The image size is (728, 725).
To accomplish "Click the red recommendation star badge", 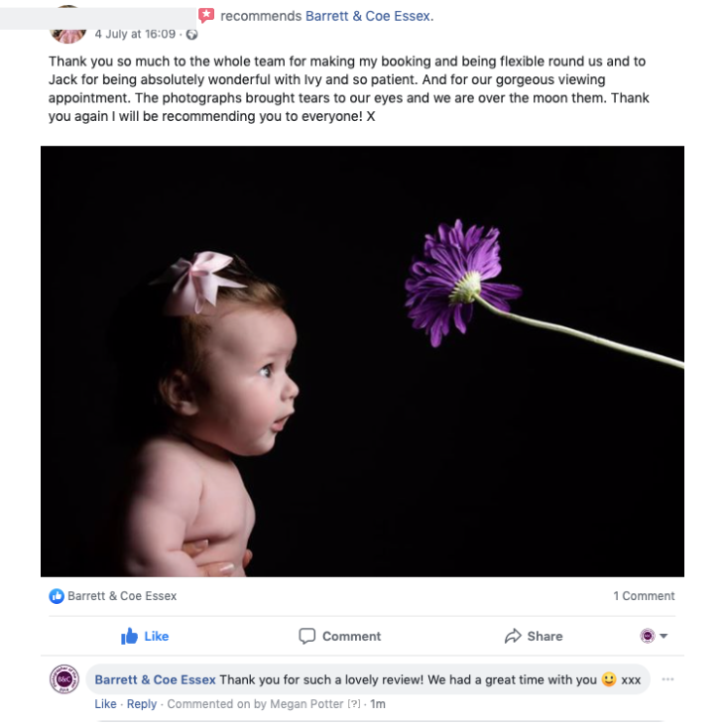I will click(206, 15).
